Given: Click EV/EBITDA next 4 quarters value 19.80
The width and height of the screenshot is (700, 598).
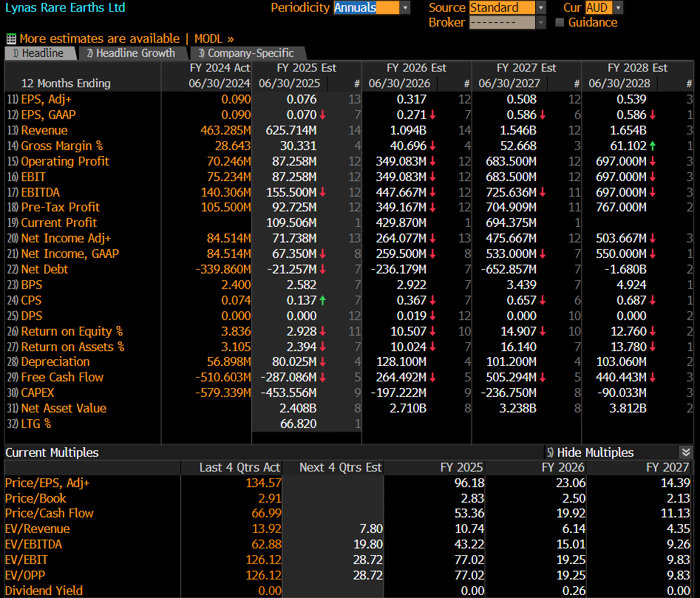Looking at the screenshot, I should click(x=368, y=545).
